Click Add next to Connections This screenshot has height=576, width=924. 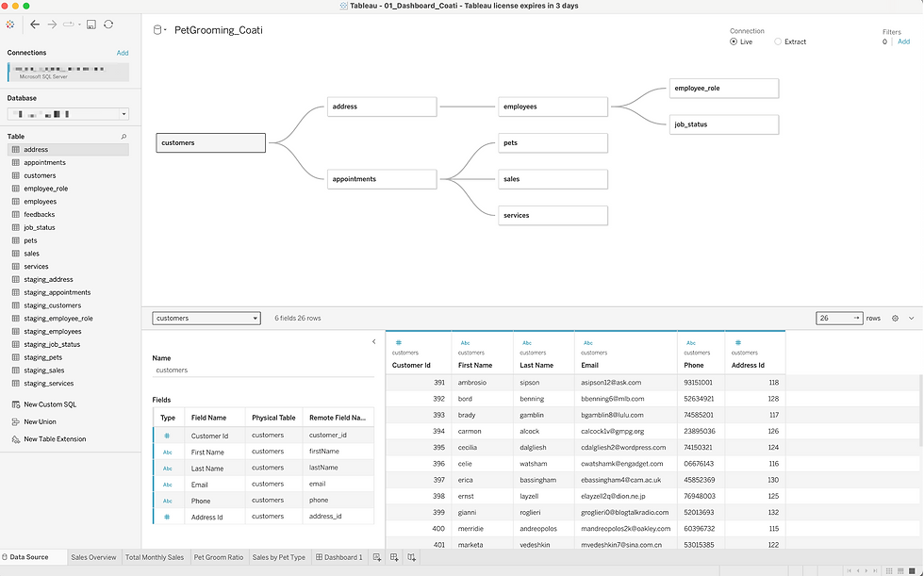coord(123,53)
